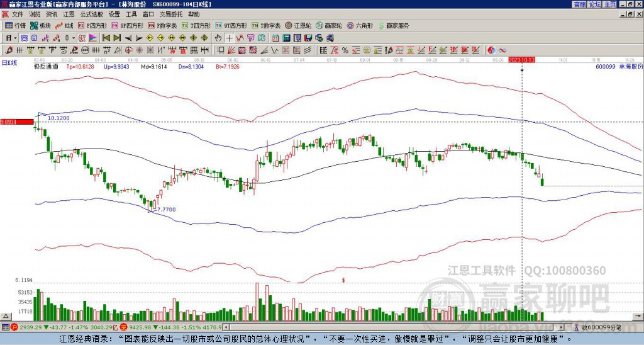
Task: Switch to K线 chart view
Action: [64, 25]
